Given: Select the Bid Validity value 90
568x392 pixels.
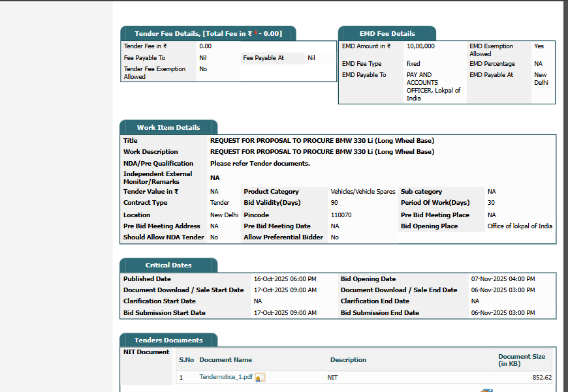Looking at the screenshot, I should coord(334,203).
